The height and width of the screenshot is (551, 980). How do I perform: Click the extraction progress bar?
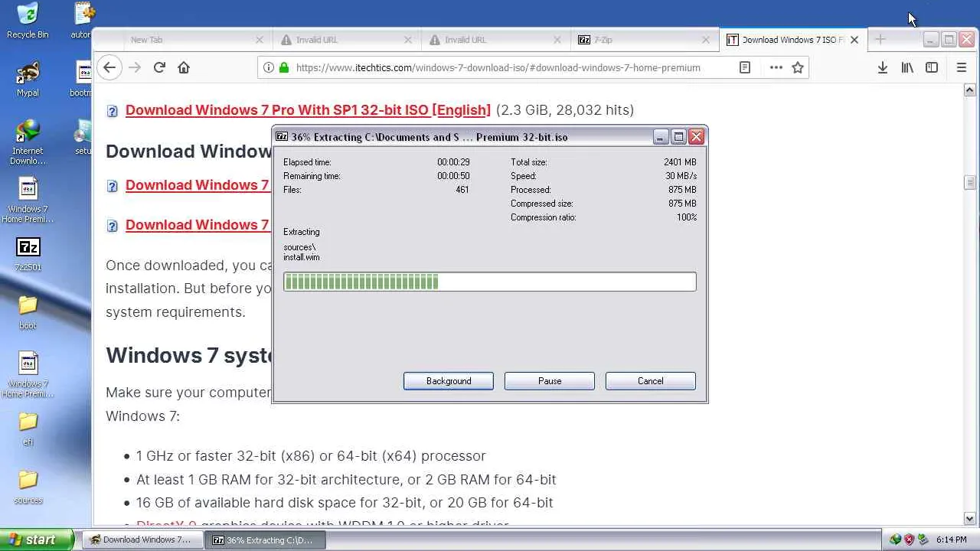[x=490, y=282]
